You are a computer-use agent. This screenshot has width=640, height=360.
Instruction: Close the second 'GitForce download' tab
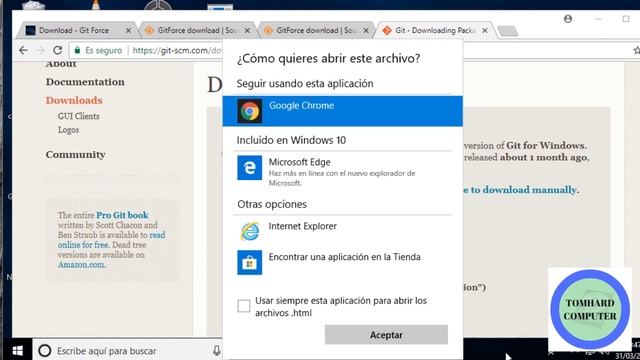(366, 31)
